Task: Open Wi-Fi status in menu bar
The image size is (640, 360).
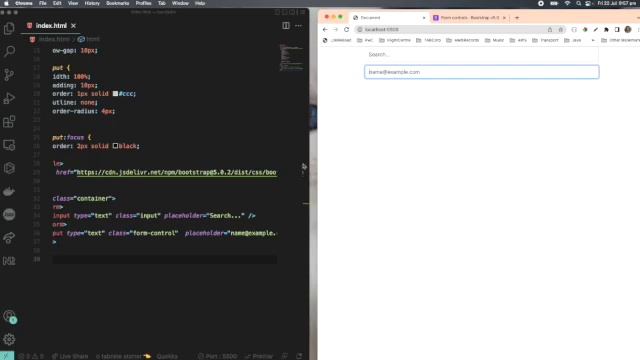Action: coord(567,3)
